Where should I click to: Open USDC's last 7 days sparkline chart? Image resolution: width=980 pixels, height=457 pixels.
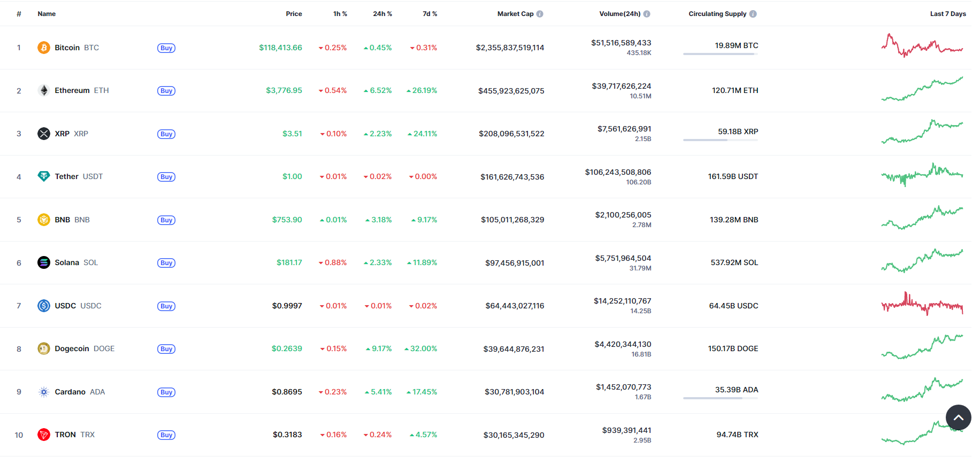click(x=922, y=304)
